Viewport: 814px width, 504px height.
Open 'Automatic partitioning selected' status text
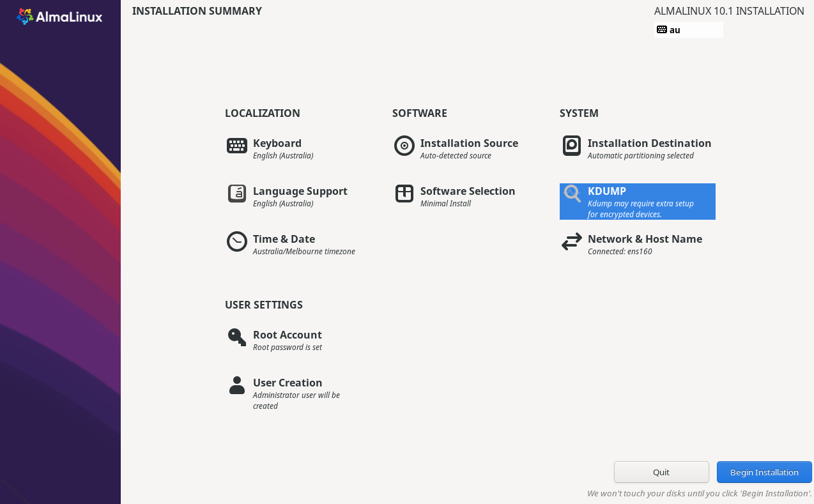640,156
